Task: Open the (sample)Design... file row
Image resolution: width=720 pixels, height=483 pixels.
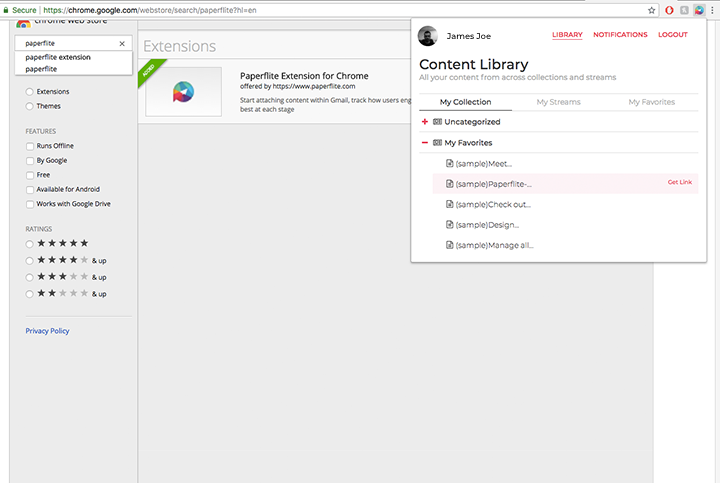Action: point(565,225)
